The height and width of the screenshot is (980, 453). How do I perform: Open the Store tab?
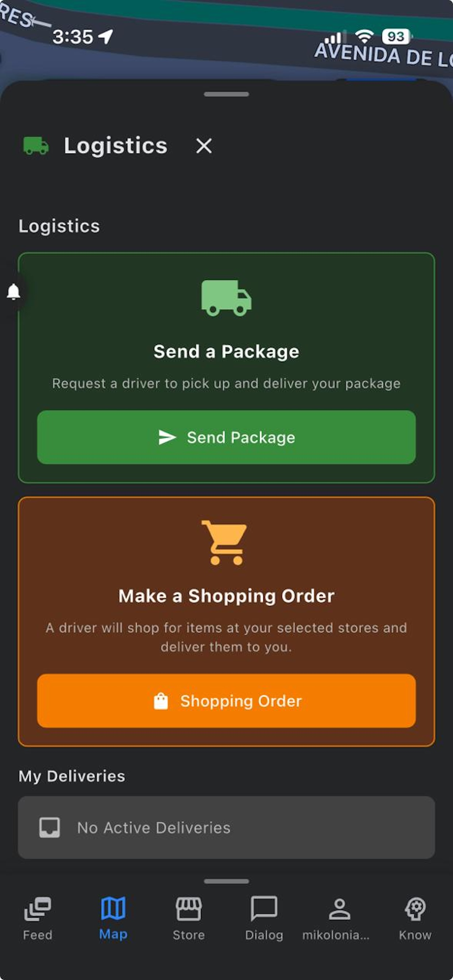coord(189,919)
